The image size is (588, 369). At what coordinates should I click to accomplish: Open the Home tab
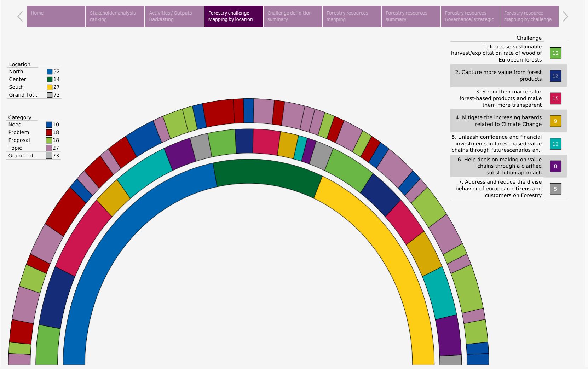coord(56,16)
